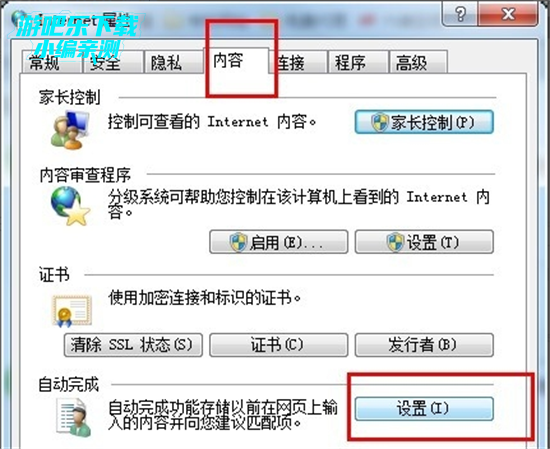The image size is (550, 449).
Task: Open the 高级 tab
Action: (418, 62)
